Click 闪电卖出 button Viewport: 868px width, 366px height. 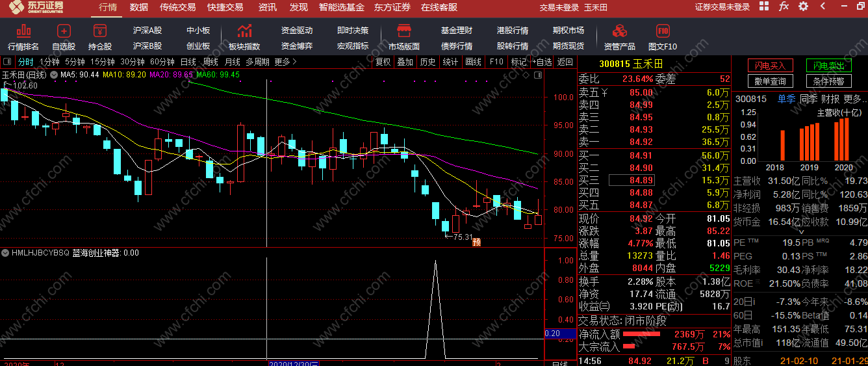829,66
